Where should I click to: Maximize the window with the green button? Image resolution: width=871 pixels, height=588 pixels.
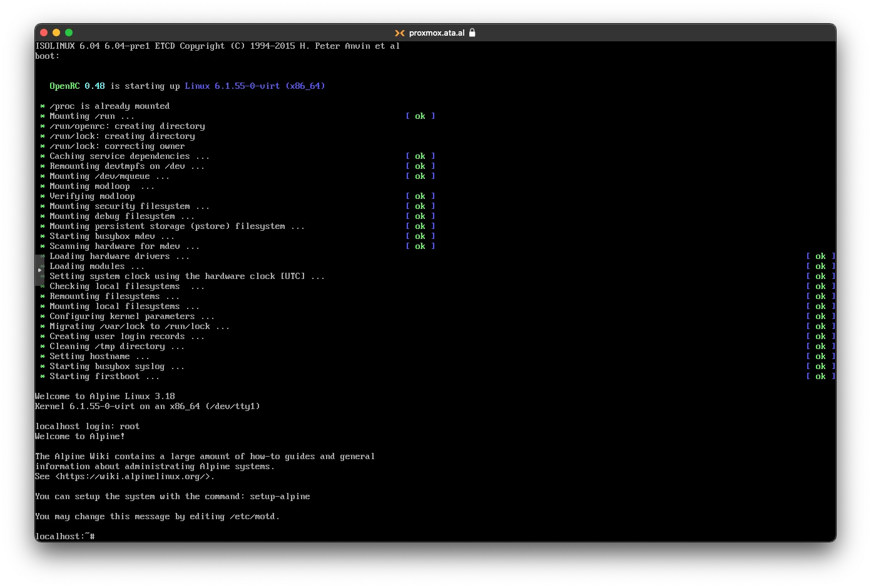(x=69, y=33)
